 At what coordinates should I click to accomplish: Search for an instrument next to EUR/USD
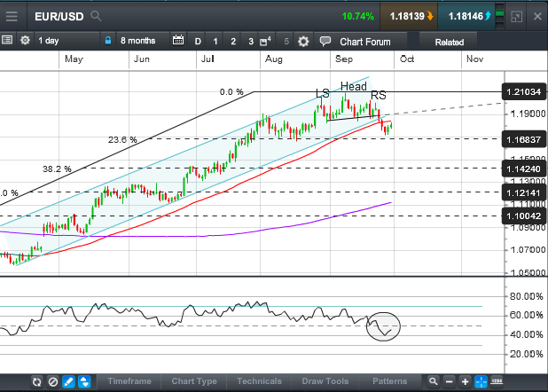[96, 16]
